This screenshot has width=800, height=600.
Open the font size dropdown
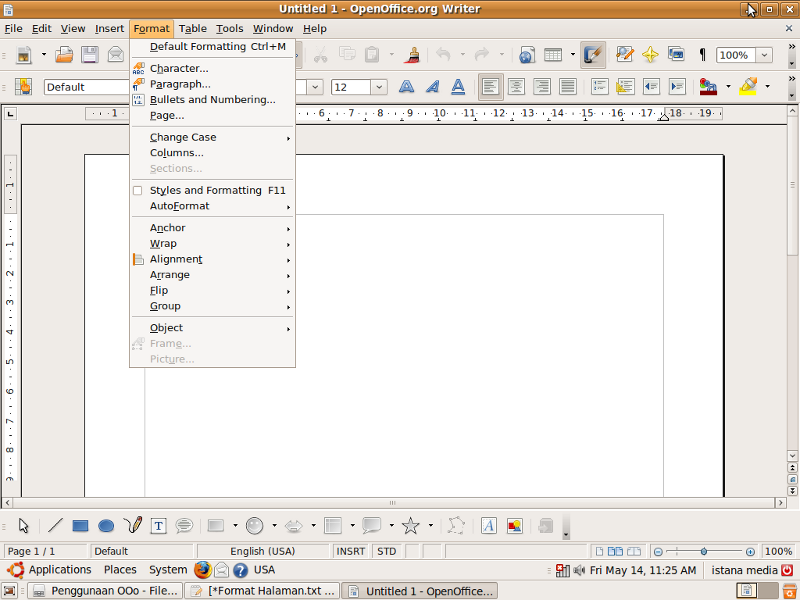[x=378, y=87]
